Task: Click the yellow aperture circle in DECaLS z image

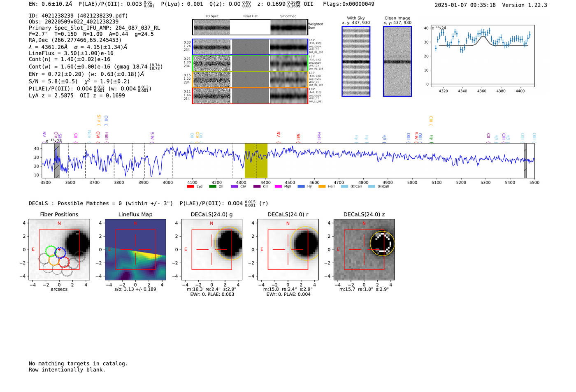Action: coord(382,244)
